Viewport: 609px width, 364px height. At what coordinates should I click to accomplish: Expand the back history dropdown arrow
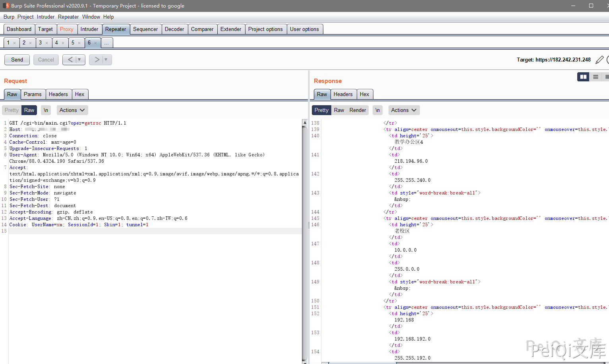[x=79, y=60]
